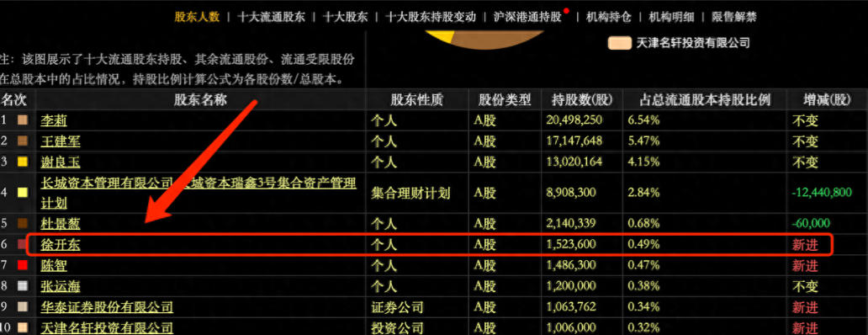Click shareholder link 张运海
Image resolution: width=868 pixels, height=335 pixels.
61,286
